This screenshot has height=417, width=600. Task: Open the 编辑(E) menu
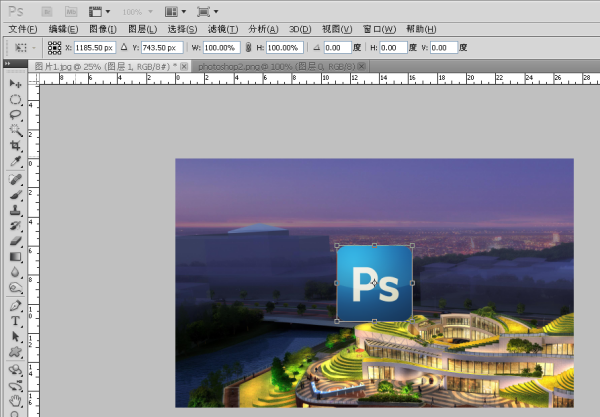(x=64, y=29)
